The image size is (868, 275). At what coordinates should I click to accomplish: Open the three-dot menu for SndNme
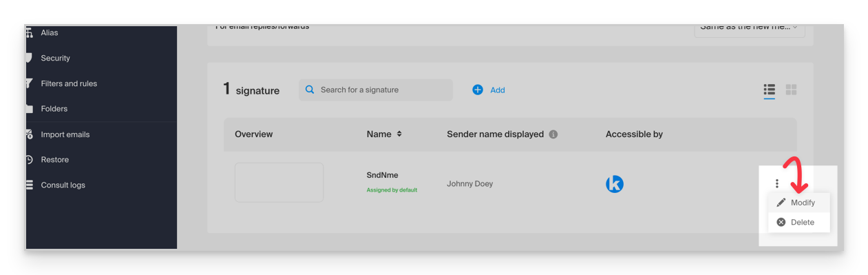pyautogui.click(x=777, y=183)
